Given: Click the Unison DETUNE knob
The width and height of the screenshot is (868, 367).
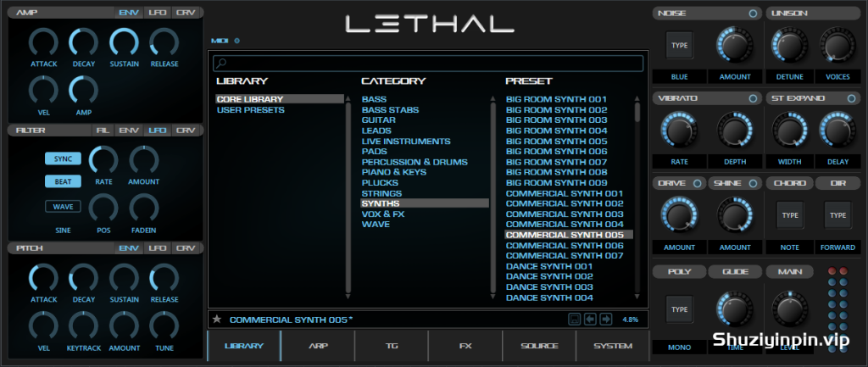Looking at the screenshot, I should click(x=789, y=46).
